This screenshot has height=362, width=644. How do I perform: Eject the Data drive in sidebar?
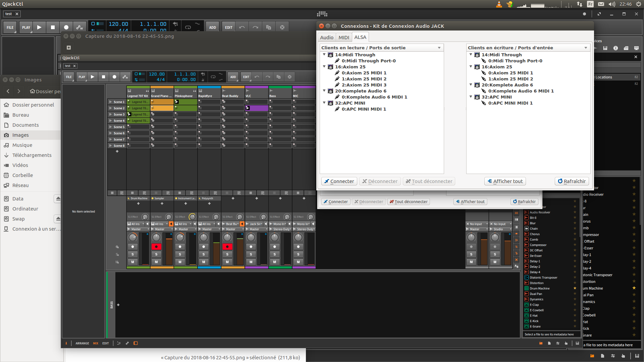[x=58, y=199]
